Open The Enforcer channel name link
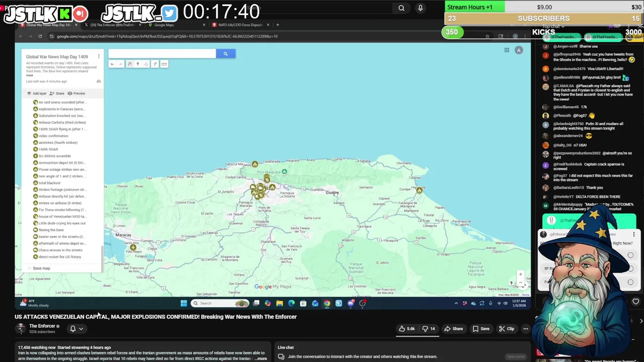The height and width of the screenshot is (362, 644). (42, 326)
